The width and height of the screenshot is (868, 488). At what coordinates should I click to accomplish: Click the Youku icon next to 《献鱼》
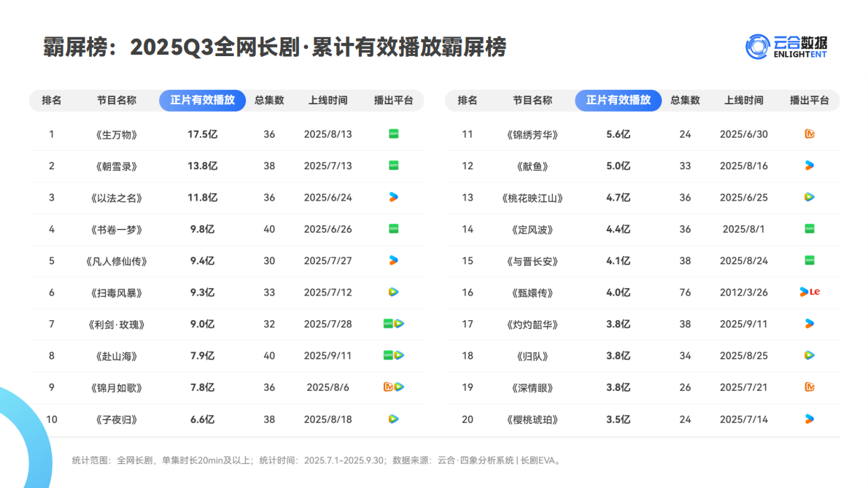click(809, 166)
